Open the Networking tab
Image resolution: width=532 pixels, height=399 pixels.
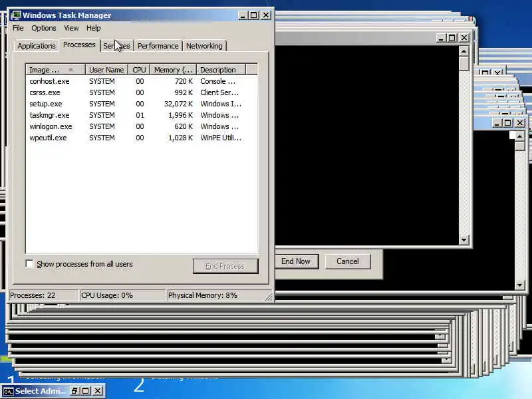click(204, 46)
